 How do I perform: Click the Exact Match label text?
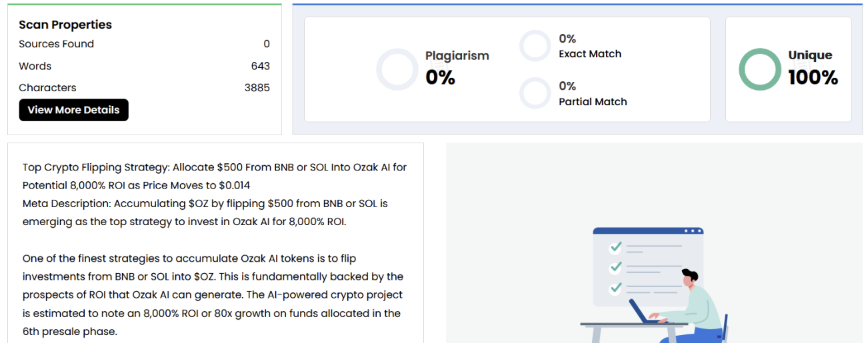pyautogui.click(x=590, y=54)
